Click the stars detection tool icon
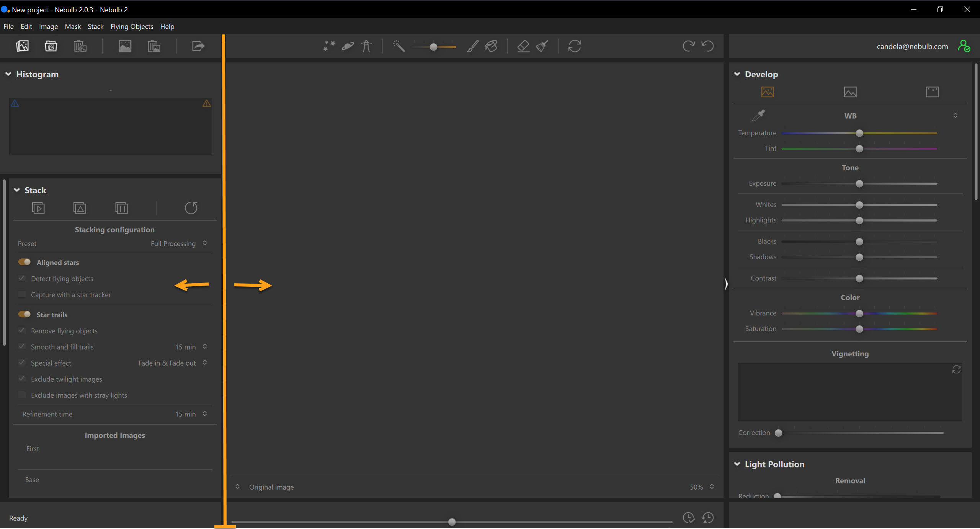 [x=329, y=46]
